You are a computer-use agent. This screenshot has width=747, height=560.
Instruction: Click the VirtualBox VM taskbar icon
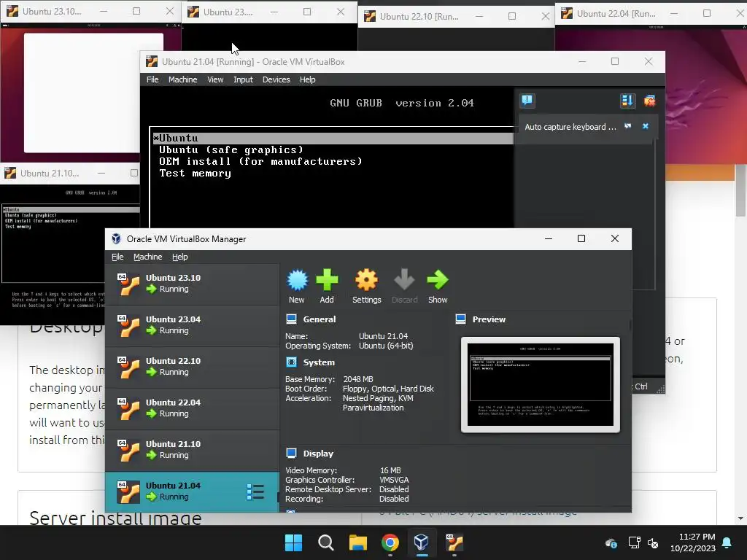pyautogui.click(x=454, y=542)
